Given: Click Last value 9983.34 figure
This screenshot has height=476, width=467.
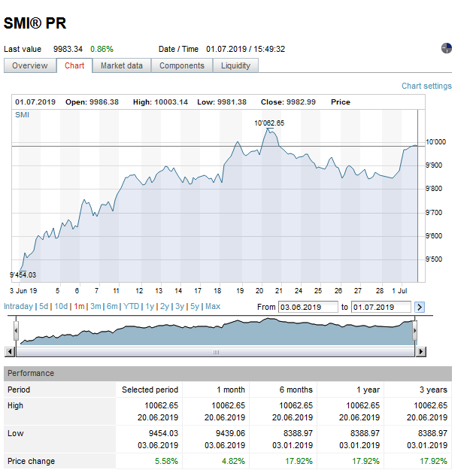Looking at the screenshot, I should click(x=68, y=49).
